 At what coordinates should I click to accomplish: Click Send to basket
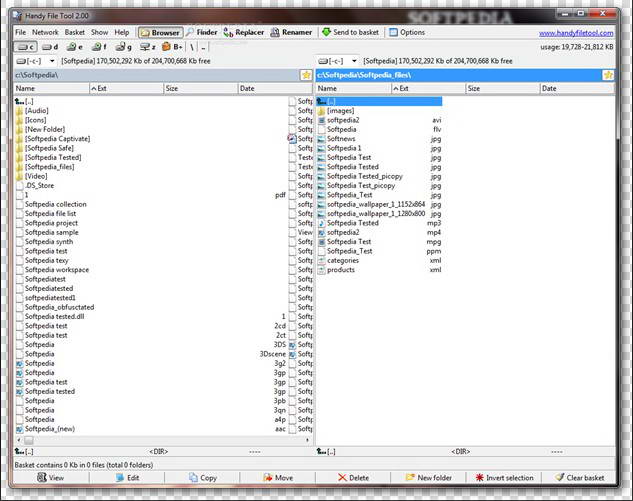pos(350,32)
